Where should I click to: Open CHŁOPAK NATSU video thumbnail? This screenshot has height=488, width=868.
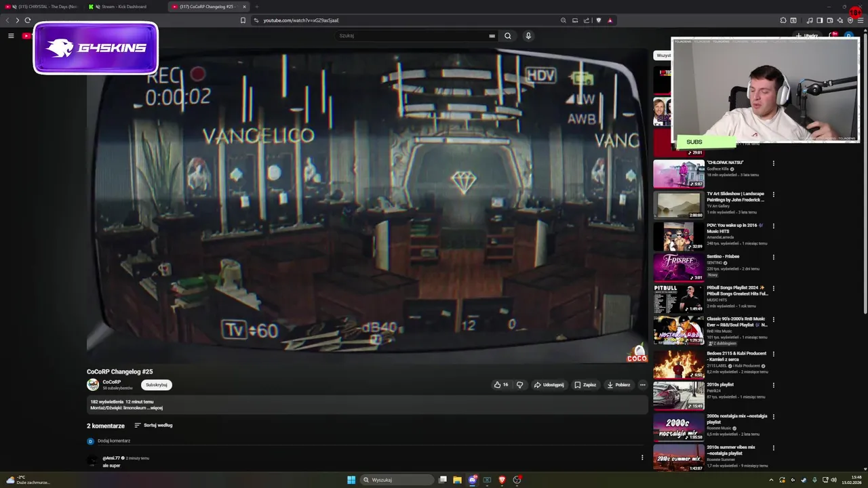click(x=679, y=174)
